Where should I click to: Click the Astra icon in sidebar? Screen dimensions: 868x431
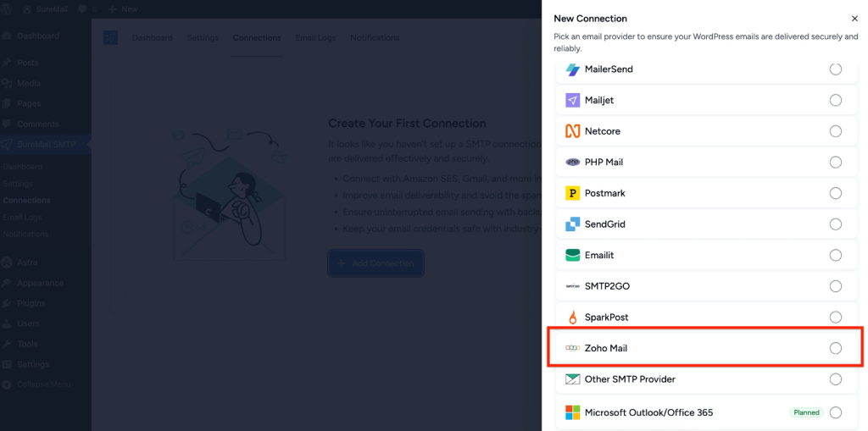tap(7, 262)
